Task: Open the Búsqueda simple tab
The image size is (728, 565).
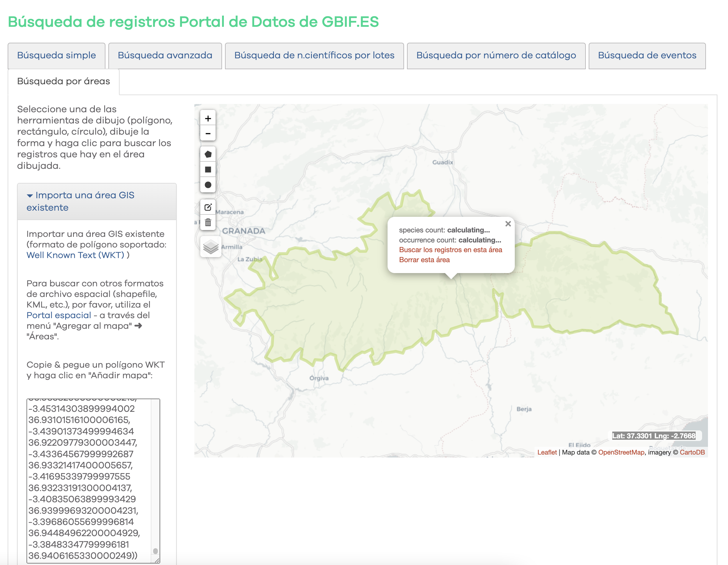Action: pos(56,55)
